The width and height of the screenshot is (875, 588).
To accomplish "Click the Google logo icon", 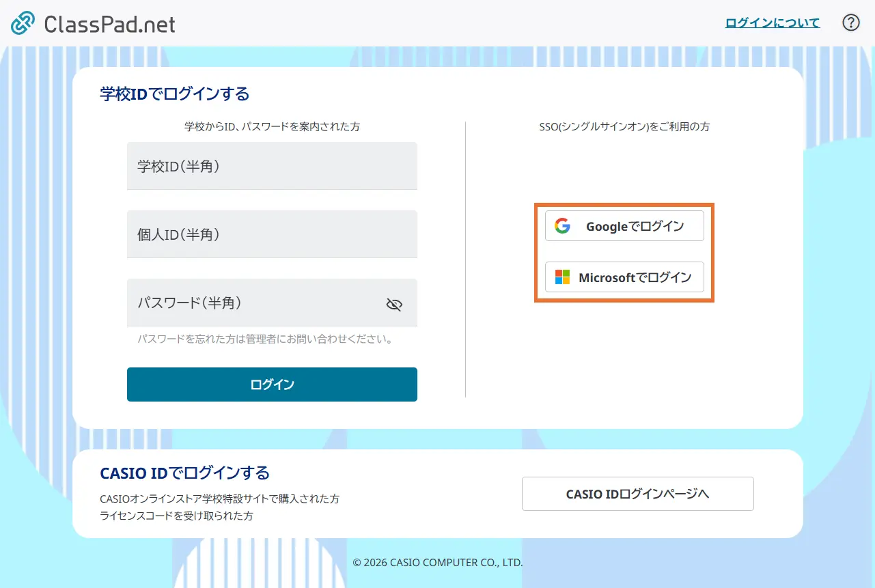I will point(562,226).
